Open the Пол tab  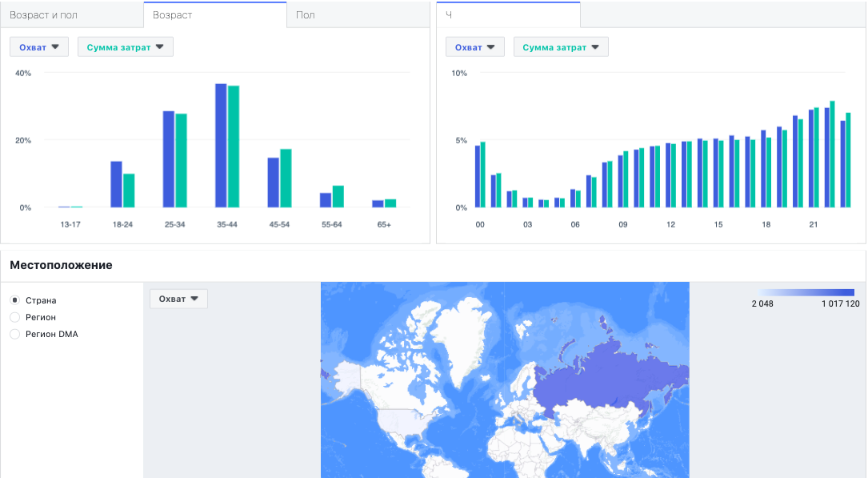pos(358,15)
